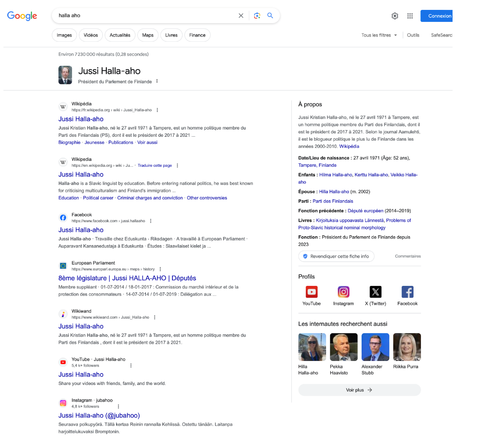Click the blue magnifier search icon

[x=270, y=15]
